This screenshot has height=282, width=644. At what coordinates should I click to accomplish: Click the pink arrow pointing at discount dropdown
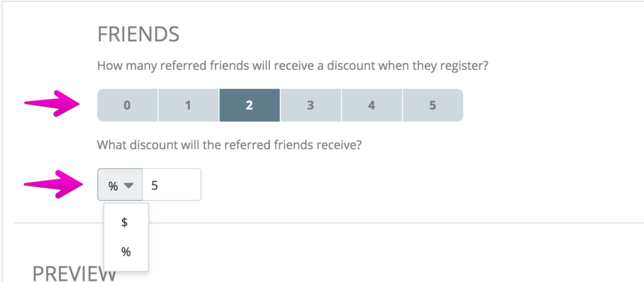click(53, 184)
